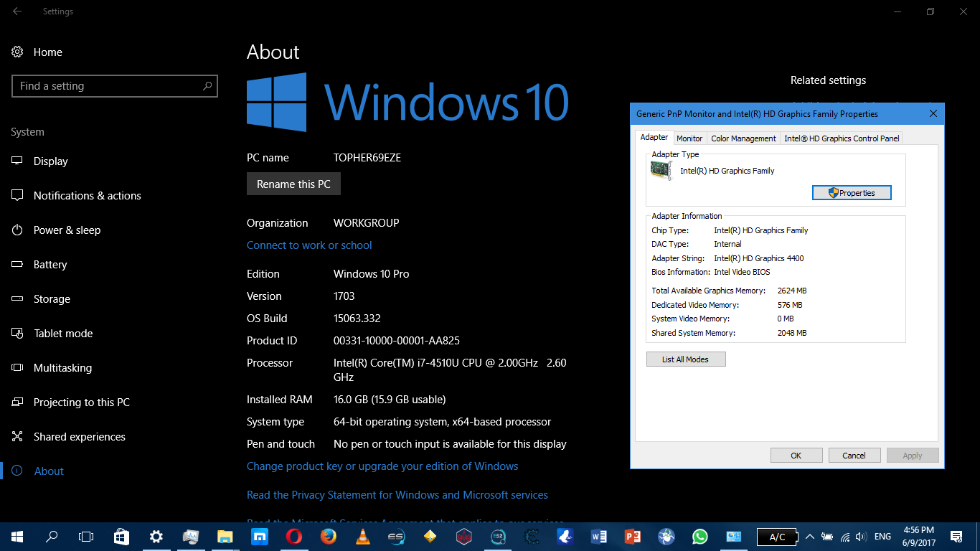The width and height of the screenshot is (980, 551).
Task: Open the volume control in the tray
Action: coord(861,537)
